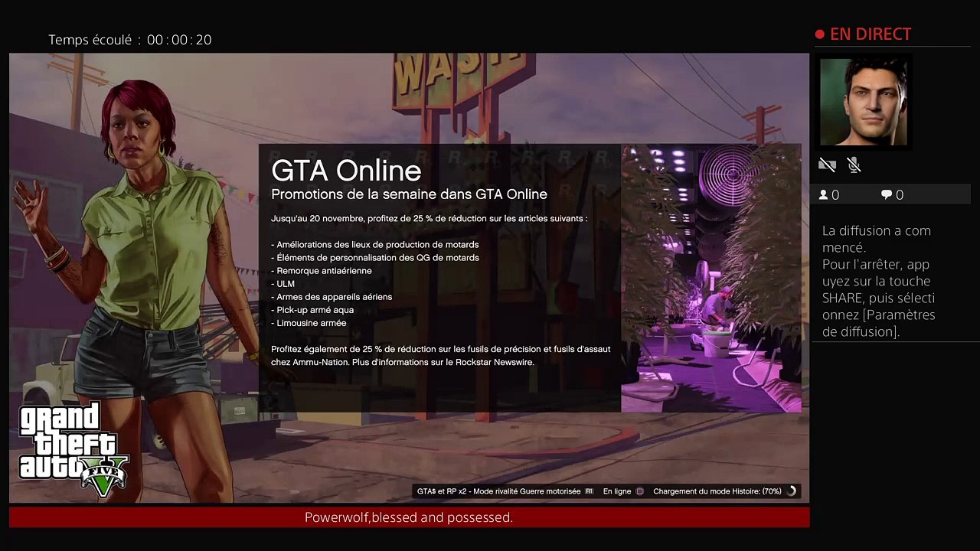Click 'La diffusion a commencé' broadcast message

point(877,239)
